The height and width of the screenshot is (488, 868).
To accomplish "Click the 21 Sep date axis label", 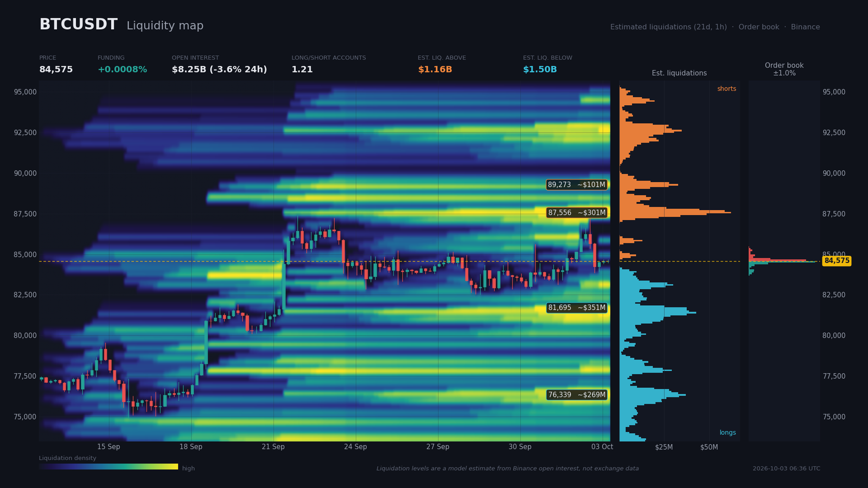I will (x=273, y=447).
